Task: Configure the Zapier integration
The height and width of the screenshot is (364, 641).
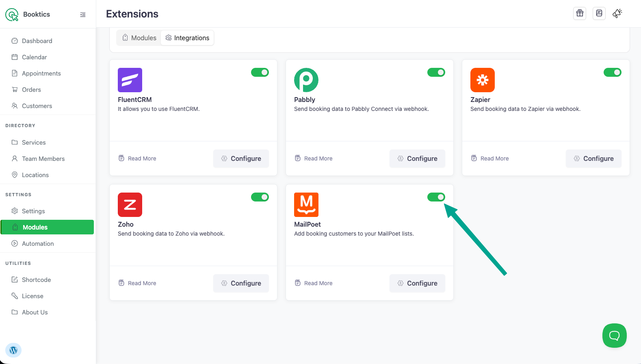Action: [593, 158]
